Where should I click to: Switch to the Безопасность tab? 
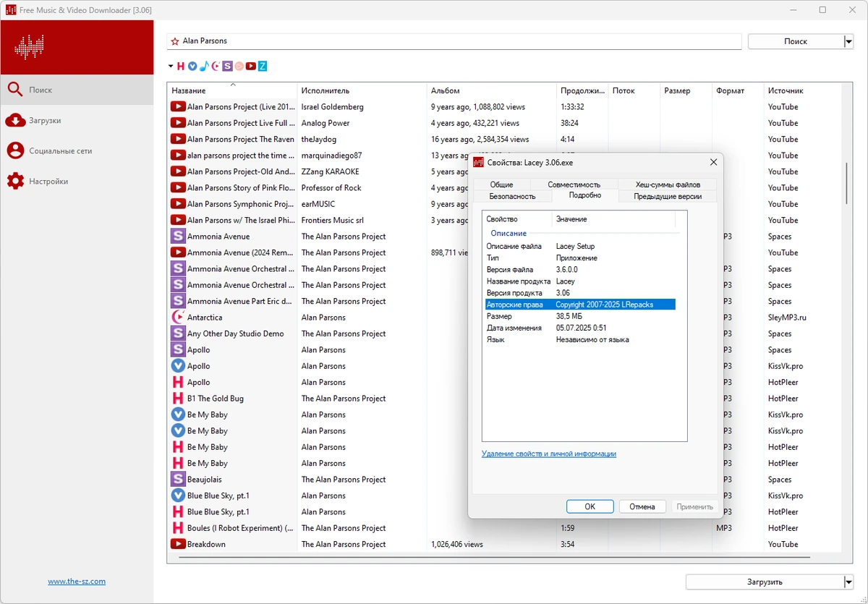[512, 196]
